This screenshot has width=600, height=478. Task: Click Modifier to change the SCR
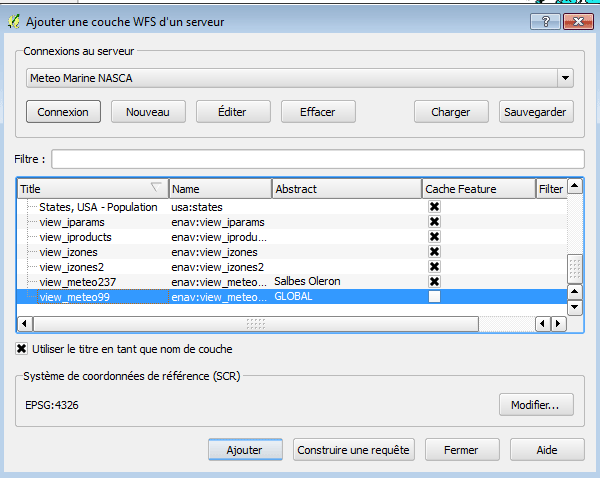tap(535, 405)
